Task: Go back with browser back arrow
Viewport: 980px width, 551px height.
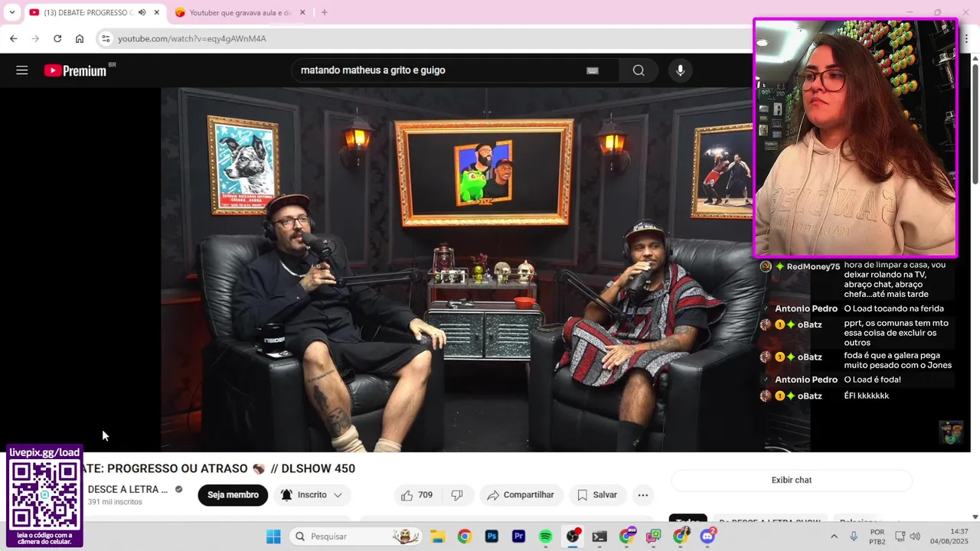Action: (14, 38)
